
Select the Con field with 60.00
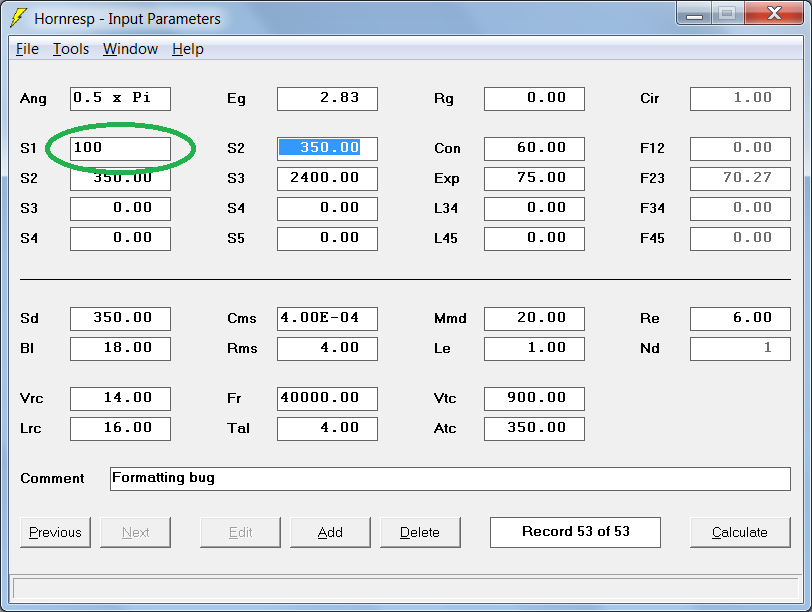534,149
